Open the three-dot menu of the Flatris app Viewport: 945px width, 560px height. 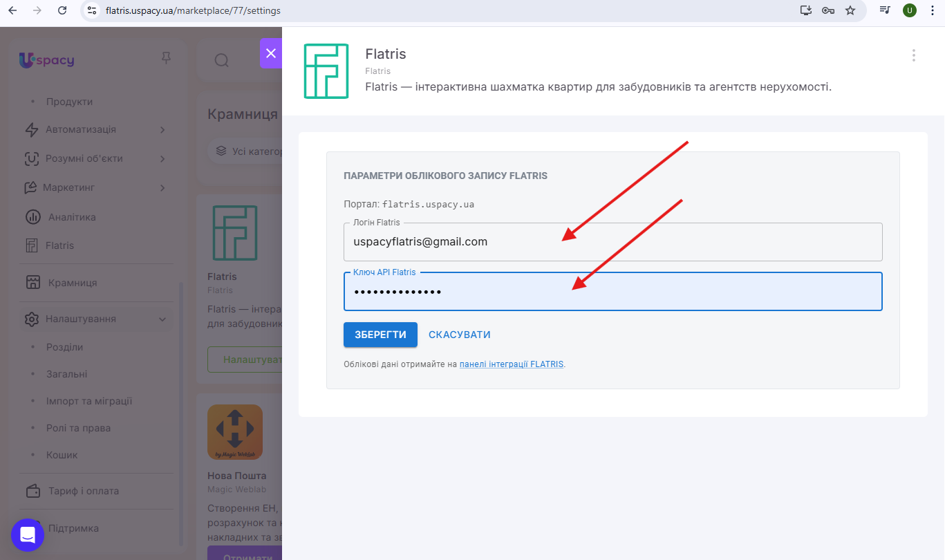point(914,55)
